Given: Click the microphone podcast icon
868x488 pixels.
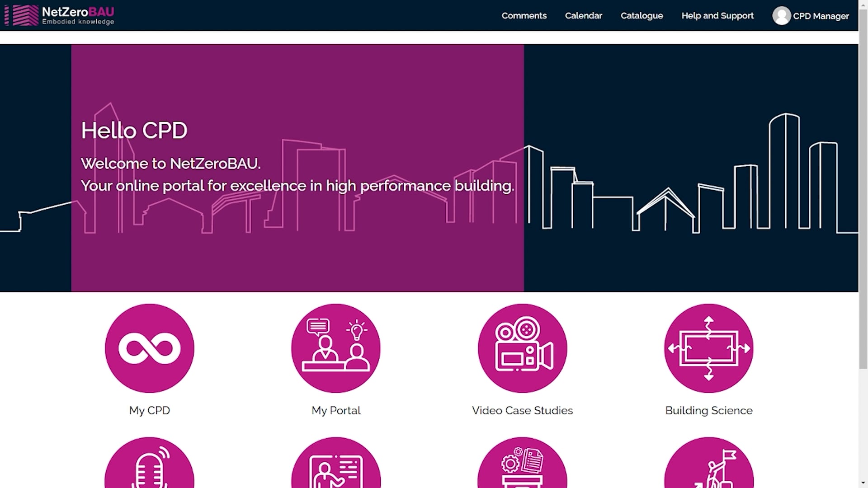Looking at the screenshot, I should point(150,472).
